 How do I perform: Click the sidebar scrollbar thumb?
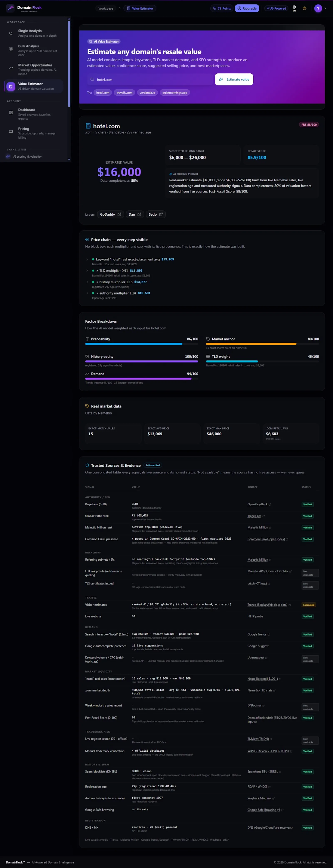tap(69, 64)
